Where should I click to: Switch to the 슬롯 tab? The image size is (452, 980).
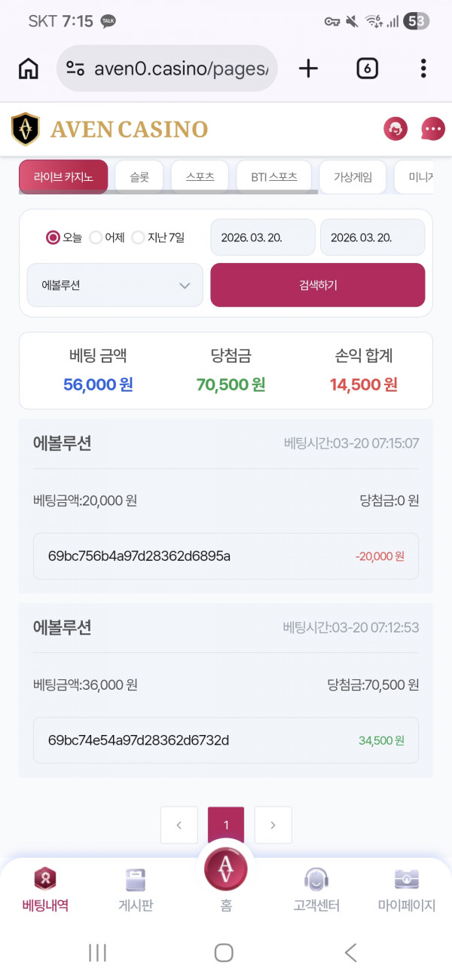point(139,176)
